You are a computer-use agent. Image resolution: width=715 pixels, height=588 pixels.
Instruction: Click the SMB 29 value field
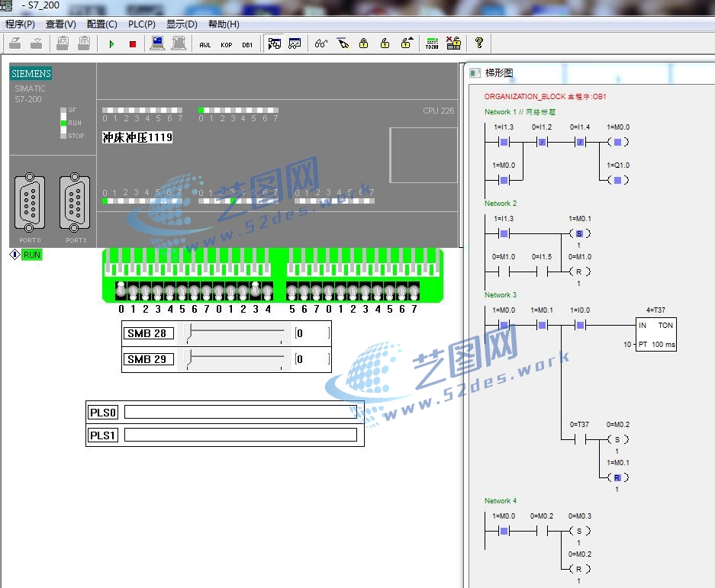312,359
